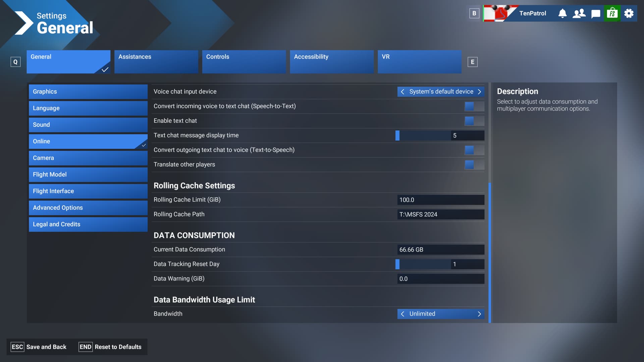Switch to the Controls tab
The height and width of the screenshot is (362, 644).
coord(244,62)
